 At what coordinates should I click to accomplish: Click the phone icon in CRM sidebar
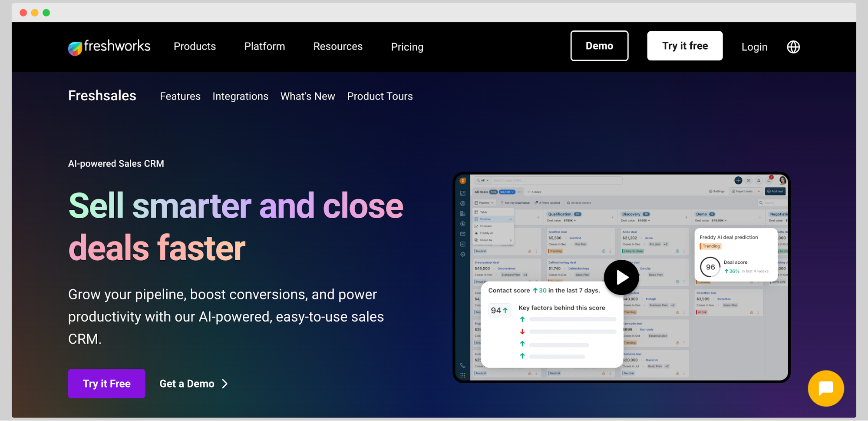pos(463,365)
